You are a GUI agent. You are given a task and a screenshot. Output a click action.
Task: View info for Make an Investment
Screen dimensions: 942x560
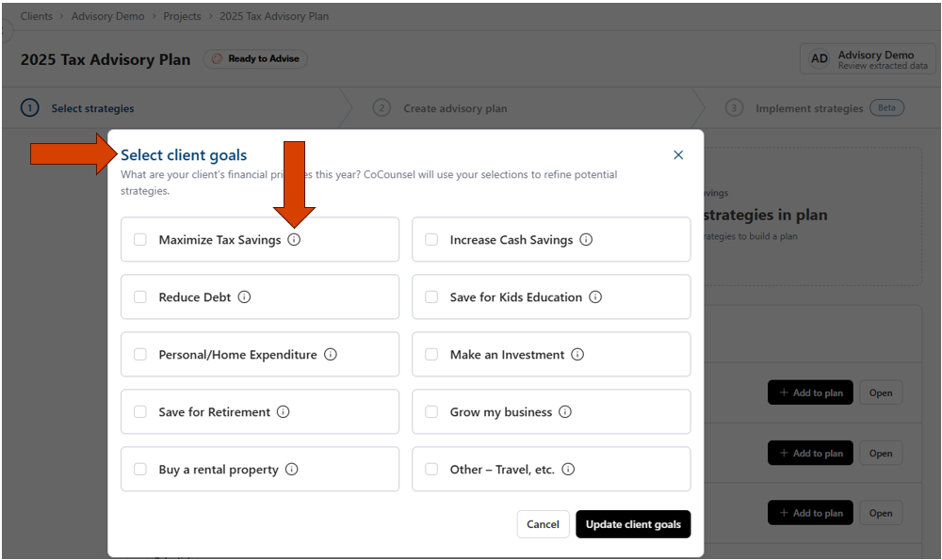(x=577, y=355)
